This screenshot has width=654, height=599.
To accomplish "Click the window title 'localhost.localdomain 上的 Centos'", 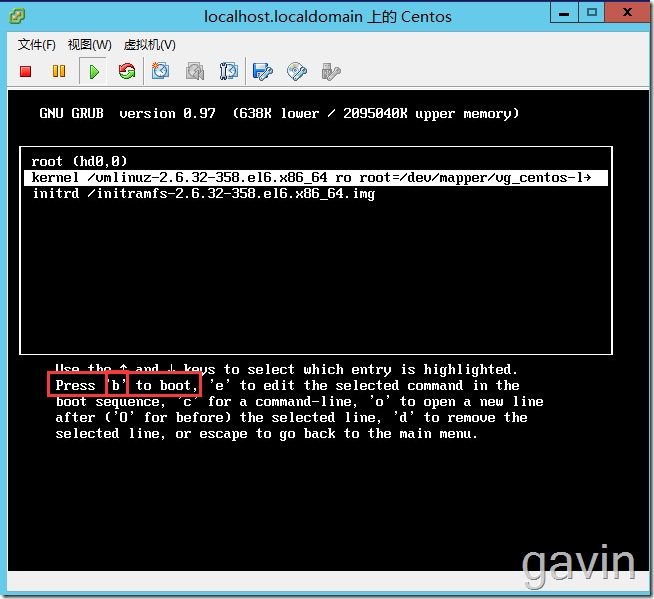I will [327, 17].
